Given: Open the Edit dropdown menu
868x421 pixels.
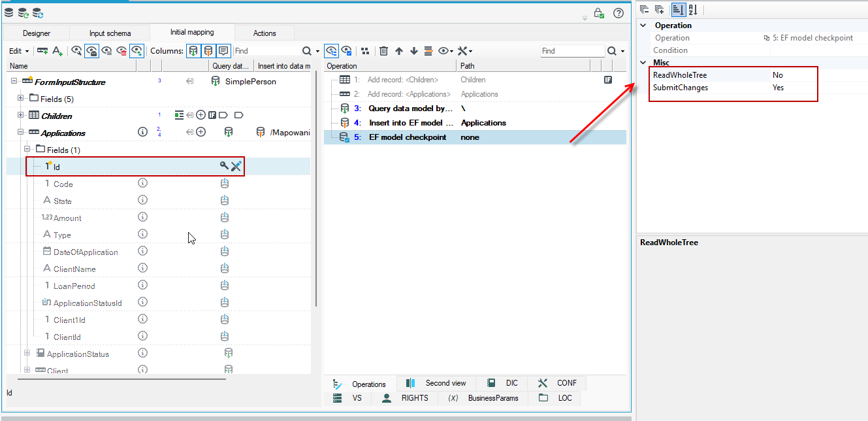Looking at the screenshot, I should point(18,51).
